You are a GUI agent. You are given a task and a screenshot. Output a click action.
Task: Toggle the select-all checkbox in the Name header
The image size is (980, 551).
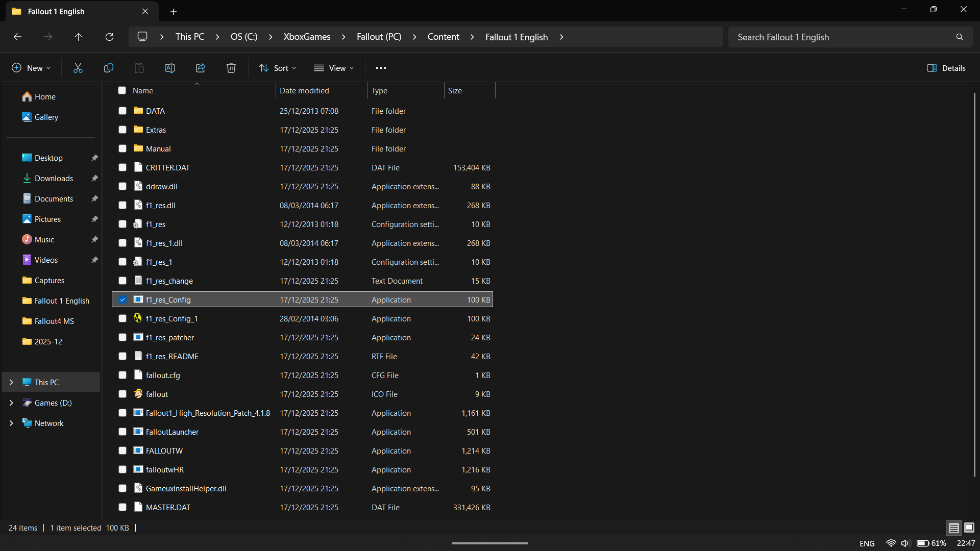(122, 90)
